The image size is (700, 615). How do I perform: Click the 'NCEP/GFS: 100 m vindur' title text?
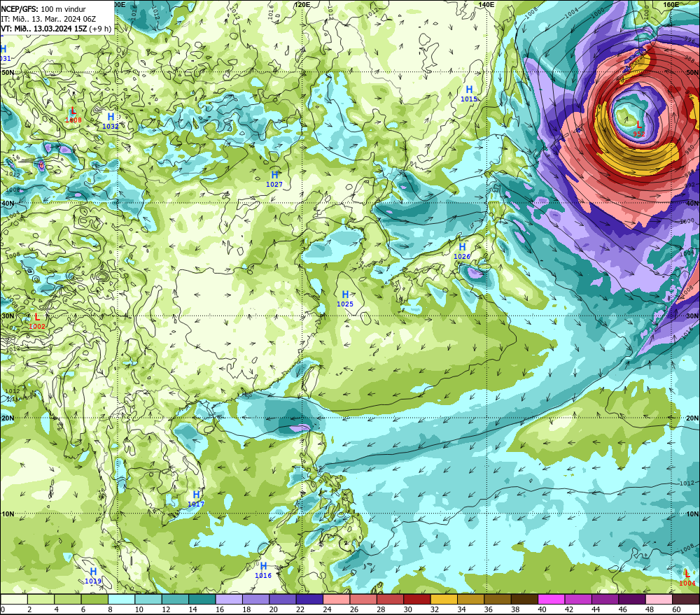(43, 9)
